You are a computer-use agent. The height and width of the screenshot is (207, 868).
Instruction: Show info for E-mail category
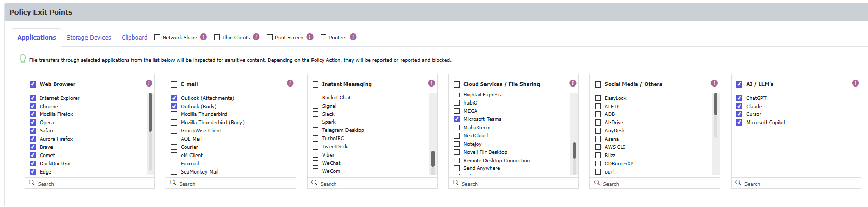[x=290, y=83]
